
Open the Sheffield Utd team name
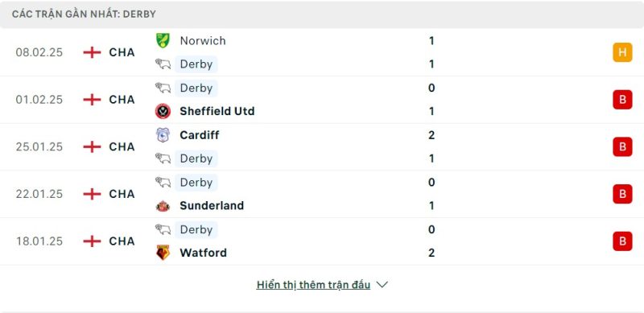pos(217,111)
